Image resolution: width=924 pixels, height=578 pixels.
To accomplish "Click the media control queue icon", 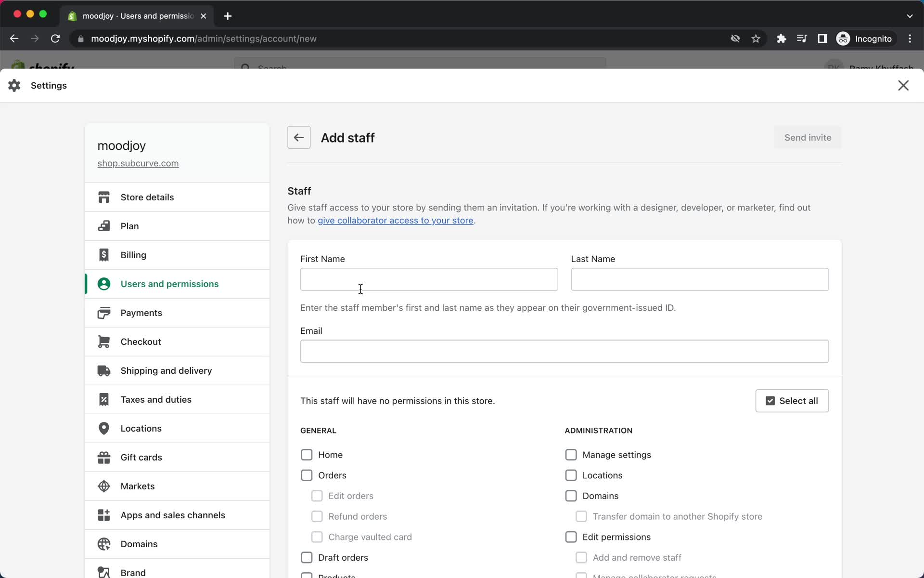I will coord(802,39).
